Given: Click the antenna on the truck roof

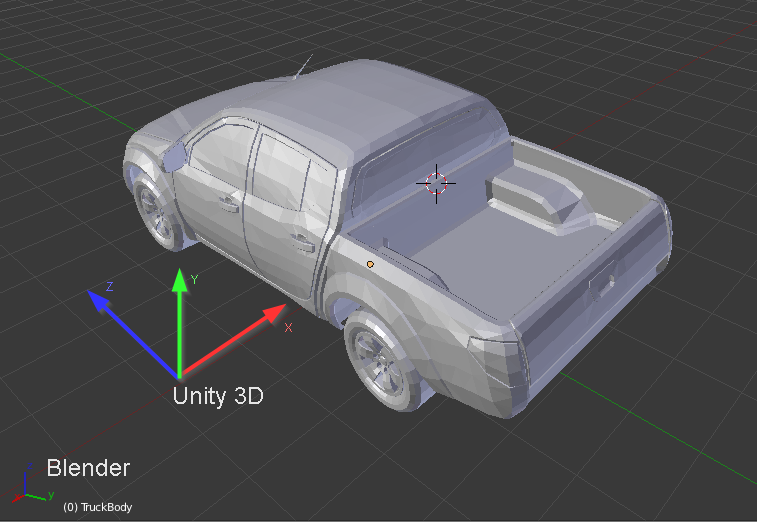Looking at the screenshot, I should click(302, 67).
